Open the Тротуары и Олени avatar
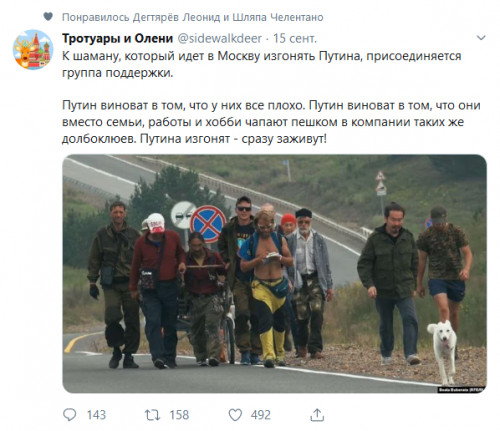Image resolution: width=500 pixels, height=431 pixels. point(33,49)
